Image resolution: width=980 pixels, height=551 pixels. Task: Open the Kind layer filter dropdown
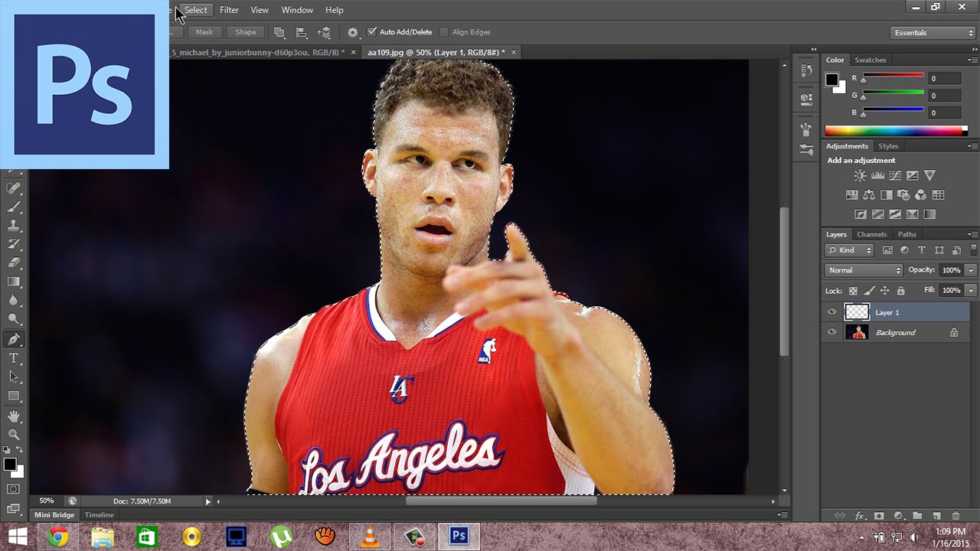[849, 250]
